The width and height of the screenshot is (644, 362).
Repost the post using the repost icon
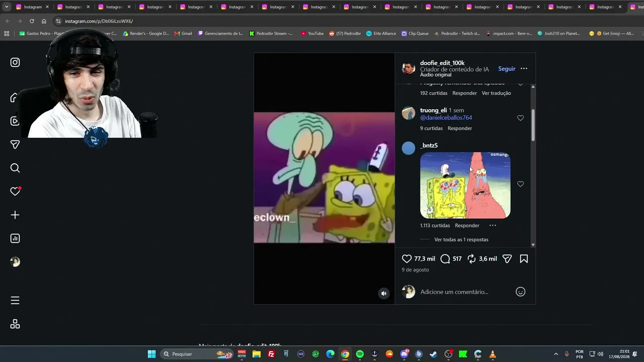coord(471,259)
